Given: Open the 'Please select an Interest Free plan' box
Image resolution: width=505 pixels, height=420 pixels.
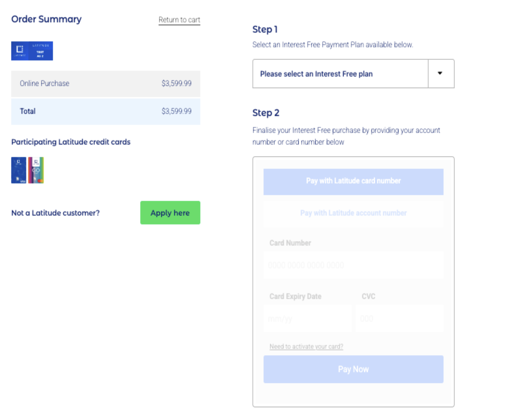Looking at the screenshot, I should pyautogui.click(x=340, y=74).
